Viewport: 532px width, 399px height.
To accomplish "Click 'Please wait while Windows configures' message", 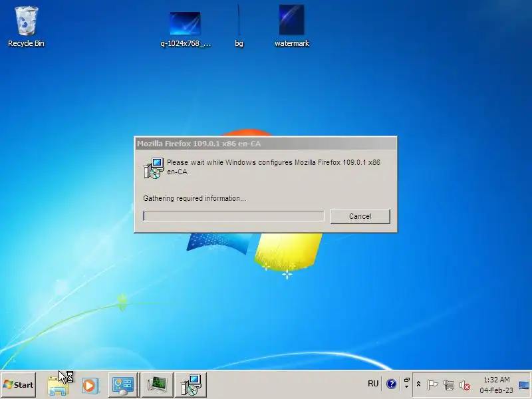I will pyautogui.click(x=273, y=167).
